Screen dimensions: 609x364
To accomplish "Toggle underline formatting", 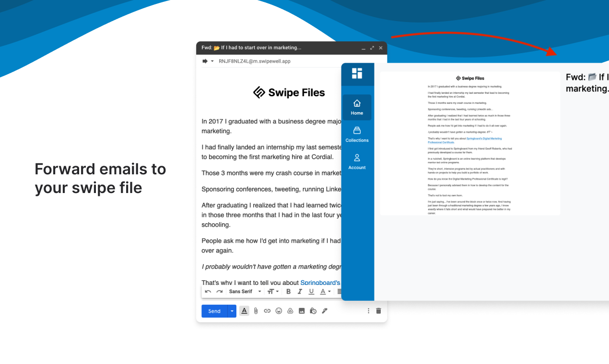I will (x=311, y=291).
